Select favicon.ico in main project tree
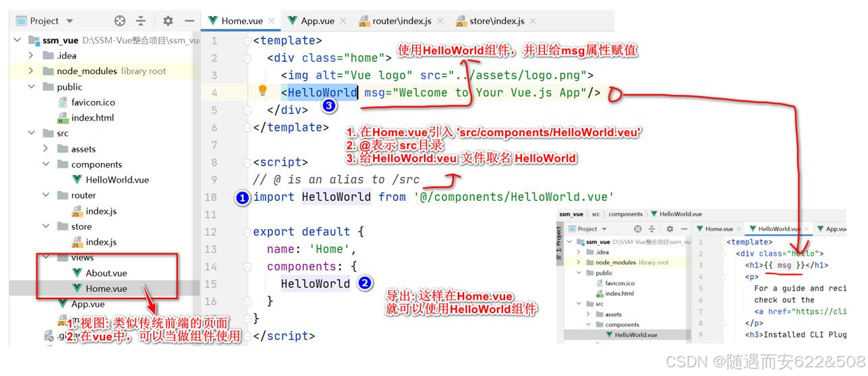868x376 pixels. coord(93,102)
